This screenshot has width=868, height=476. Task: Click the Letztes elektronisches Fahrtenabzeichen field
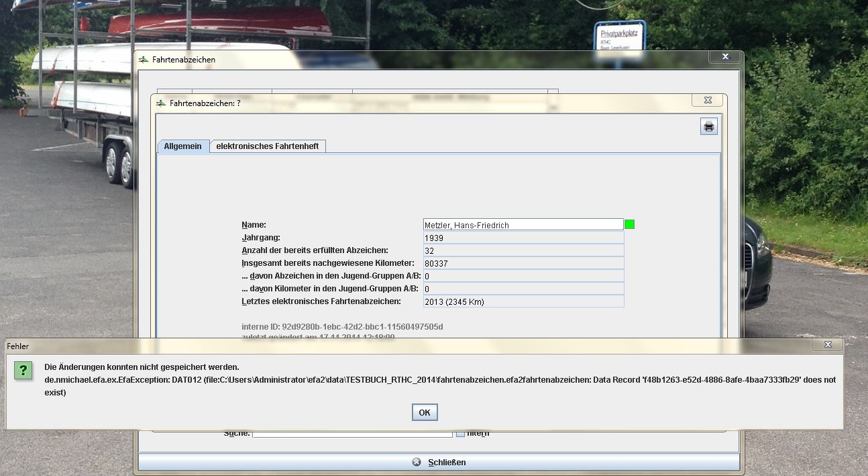(523, 301)
